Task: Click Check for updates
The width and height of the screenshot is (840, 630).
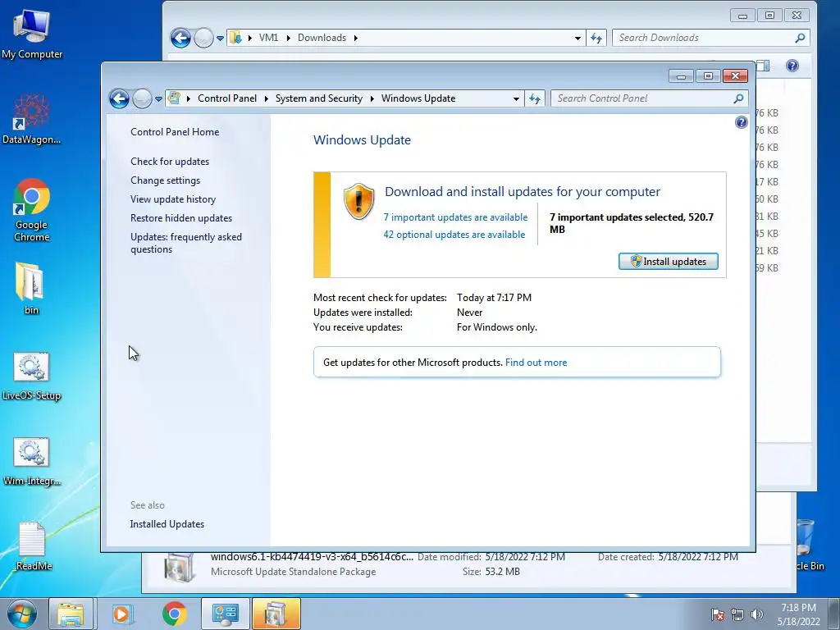Action: point(170,162)
